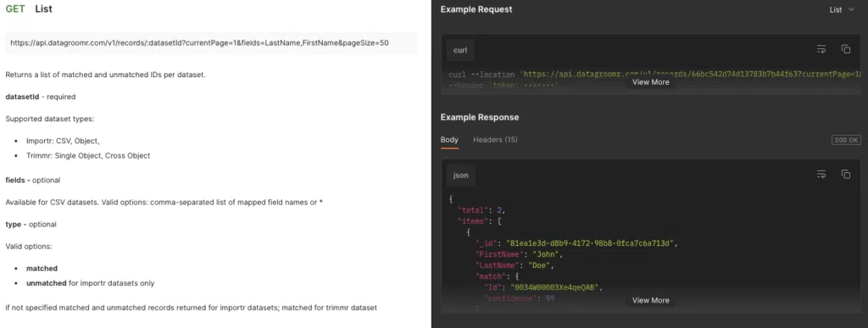Click the 'Importr: CSV, Object,' bullet
Image resolution: width=868 pixels, height=328 pixels.
coord(63,141)
